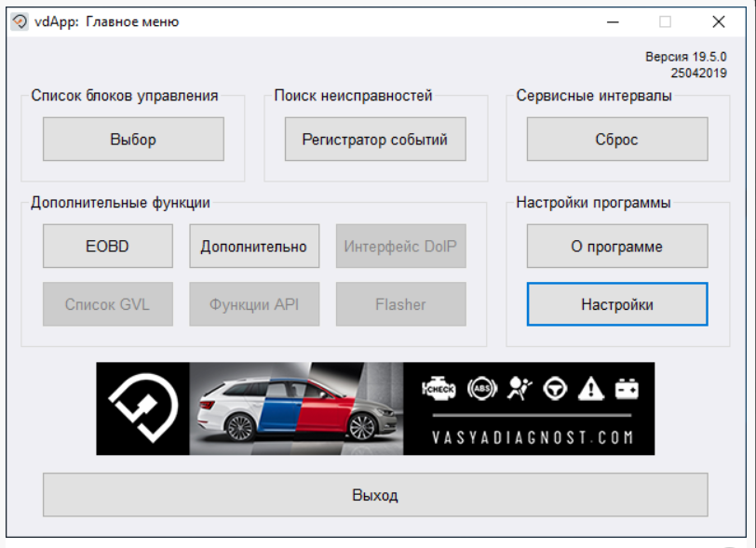The height and width of the screenshot is (548, 756).
Task: Click the steering wheel icon in banner
Action: [x=555, y=389]
